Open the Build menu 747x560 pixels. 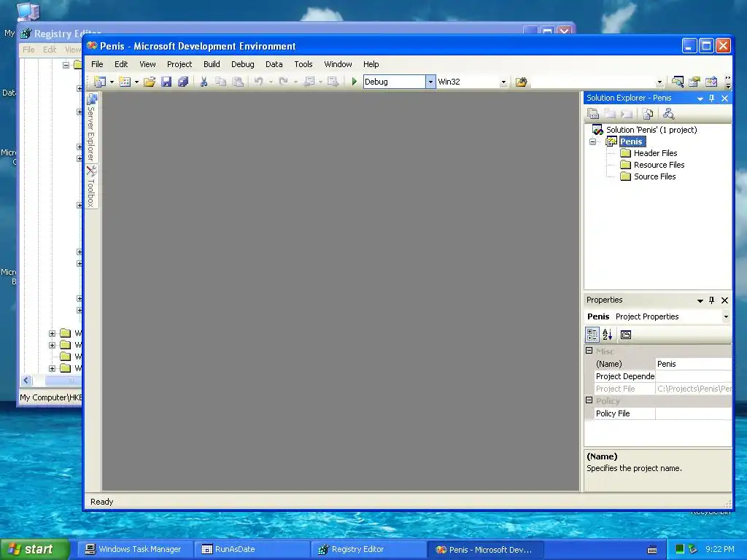click(x=212, y=64)
